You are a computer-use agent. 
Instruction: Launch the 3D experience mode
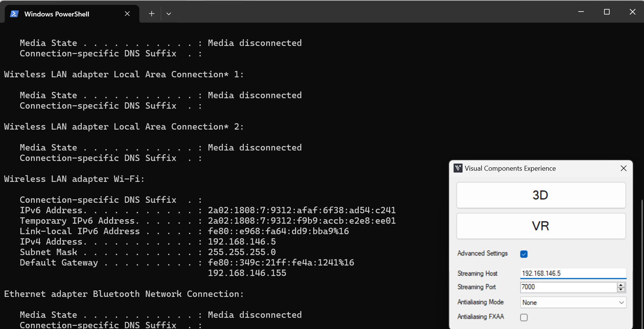tap(541, 195)
